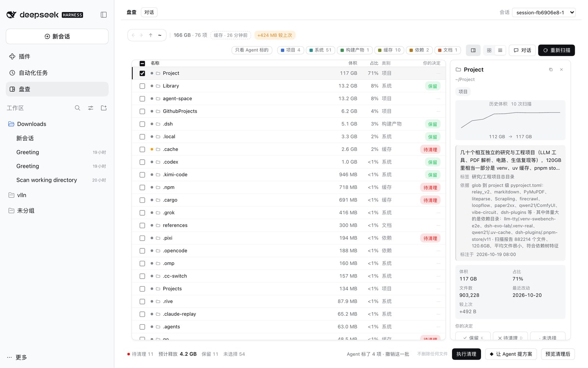
Task: Navigate back with the left arrow
Action: point(133,35)
